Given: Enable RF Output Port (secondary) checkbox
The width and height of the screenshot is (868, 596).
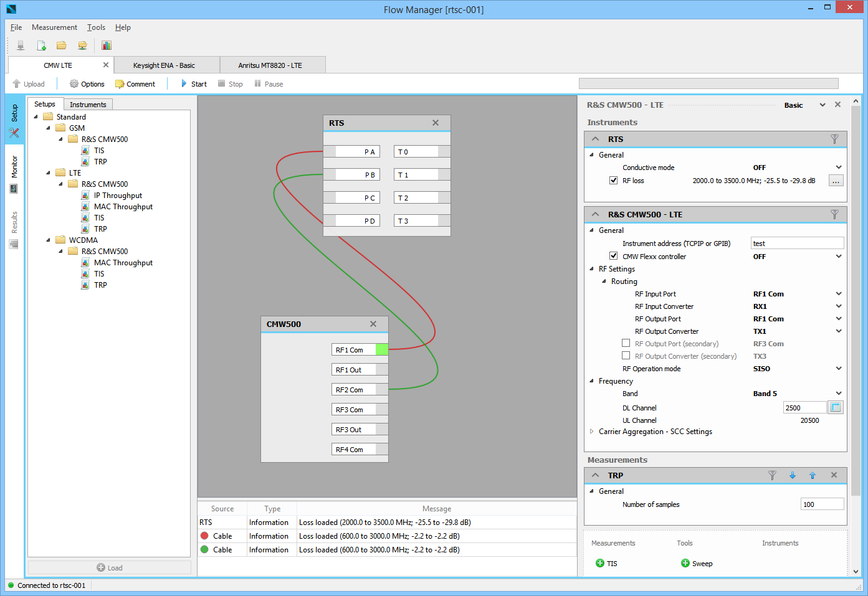Looking at the screenshot, I should [626, 343].
